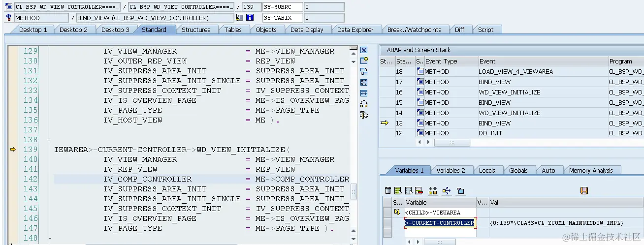Select stack row LOAD_VIEW_4_VIEWAREA
Screen dimensions: 644x245
(511, 71)
